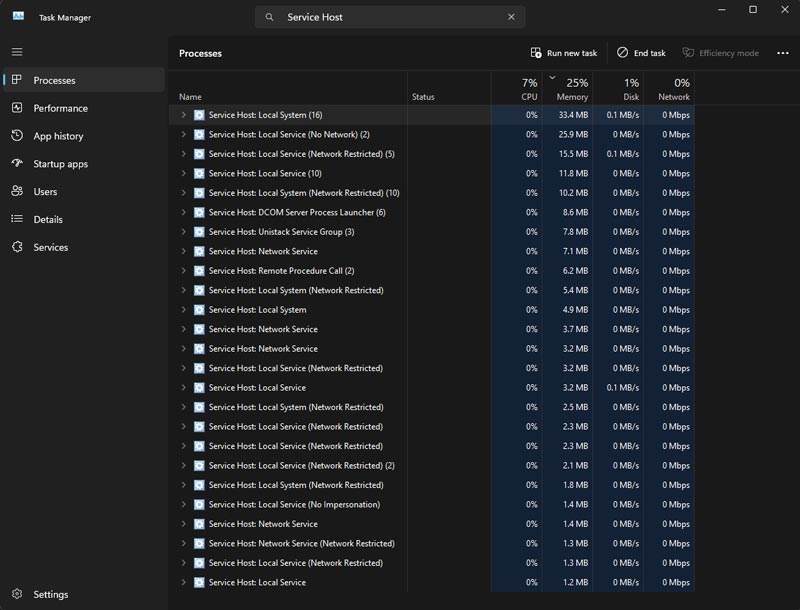Screen dimensions: 800x610
Task: Click the Services puzzle icon
Action: (17, 247)
